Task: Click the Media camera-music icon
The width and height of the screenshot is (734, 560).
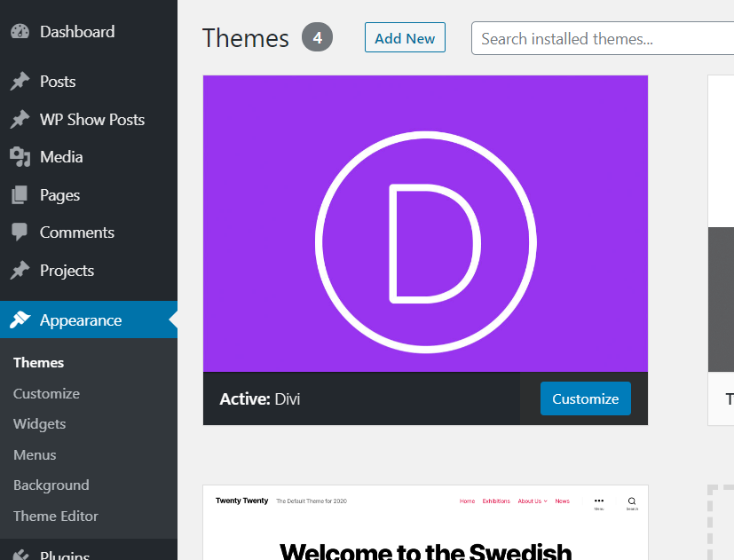Action: pos(20,157)
